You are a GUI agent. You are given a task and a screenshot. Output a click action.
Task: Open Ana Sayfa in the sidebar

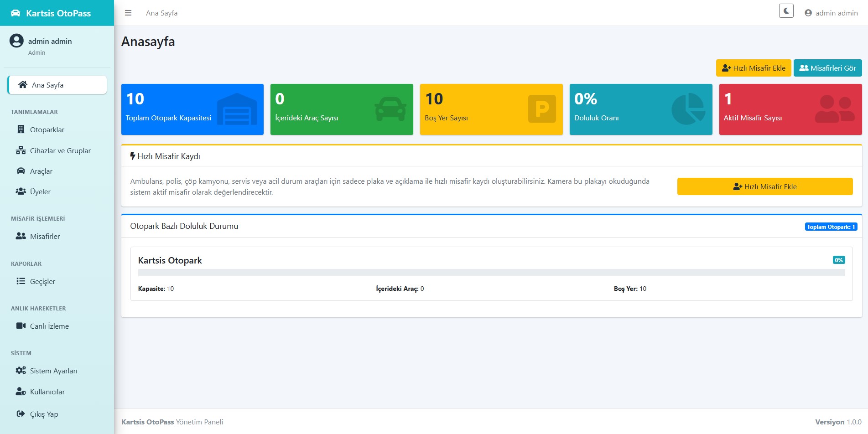57,85
